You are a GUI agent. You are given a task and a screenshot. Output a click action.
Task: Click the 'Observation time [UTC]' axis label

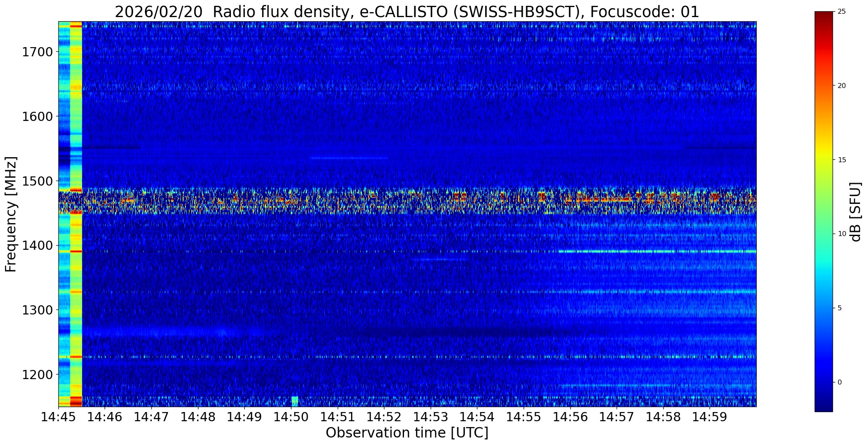click(x=407, y=433)
